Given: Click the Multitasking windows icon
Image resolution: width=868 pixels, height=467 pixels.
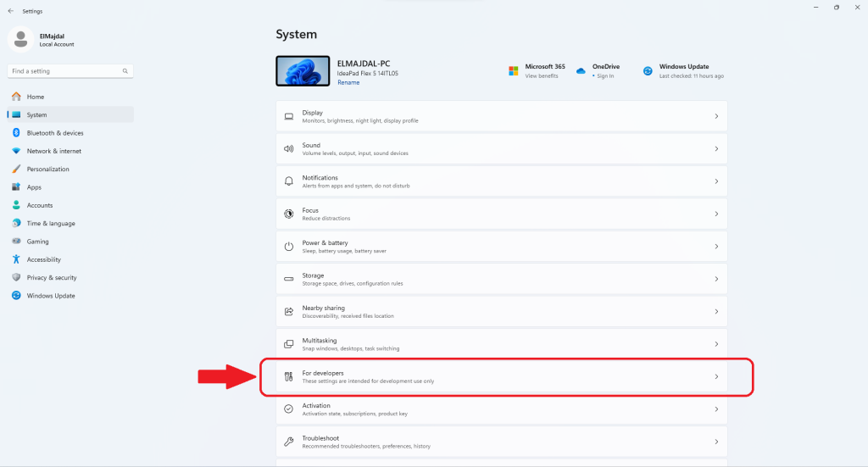Looking at the screenshot, I should 289,344.
